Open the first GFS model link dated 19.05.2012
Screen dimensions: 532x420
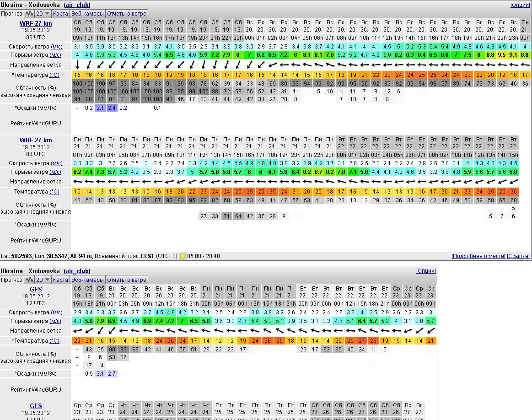(36, 289)
